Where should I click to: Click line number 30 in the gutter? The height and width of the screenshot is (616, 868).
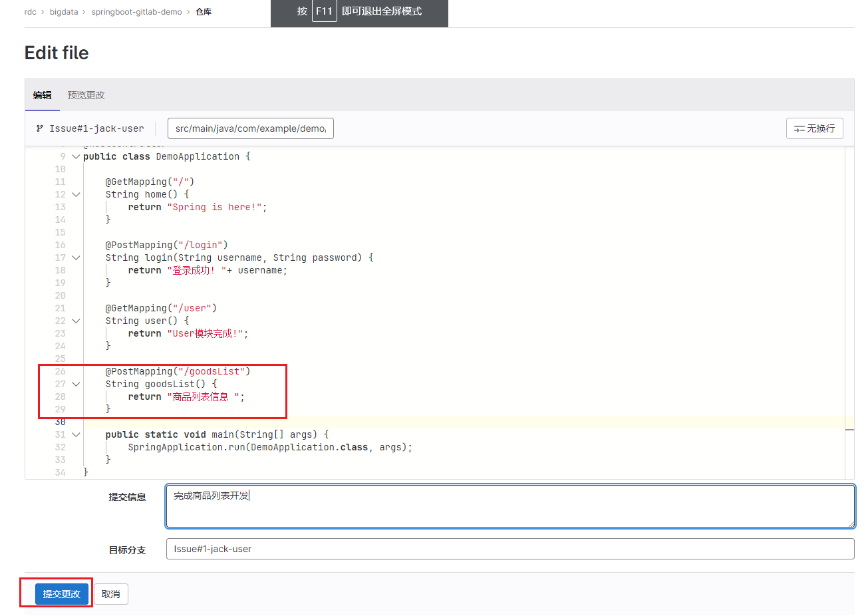click(61, 422)
